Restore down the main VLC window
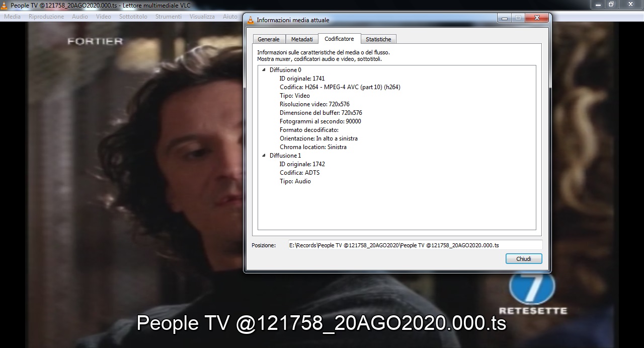The image size is (644, 348). (611, 4)
